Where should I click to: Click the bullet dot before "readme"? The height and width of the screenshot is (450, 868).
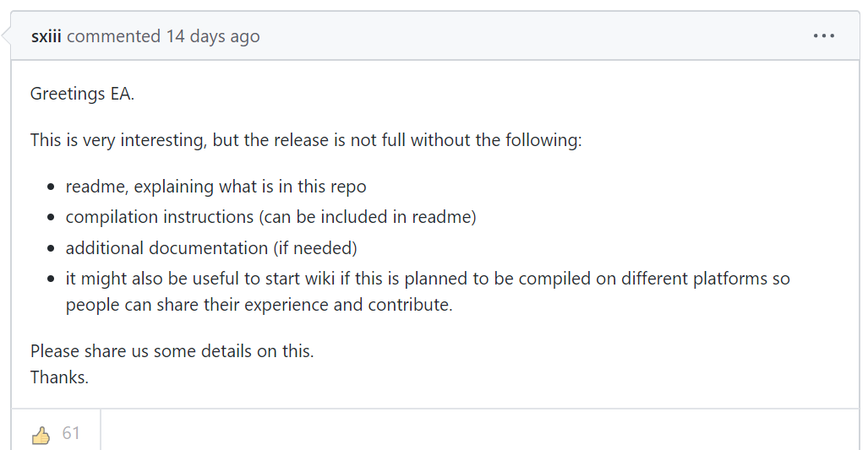(x=51, y=187)
